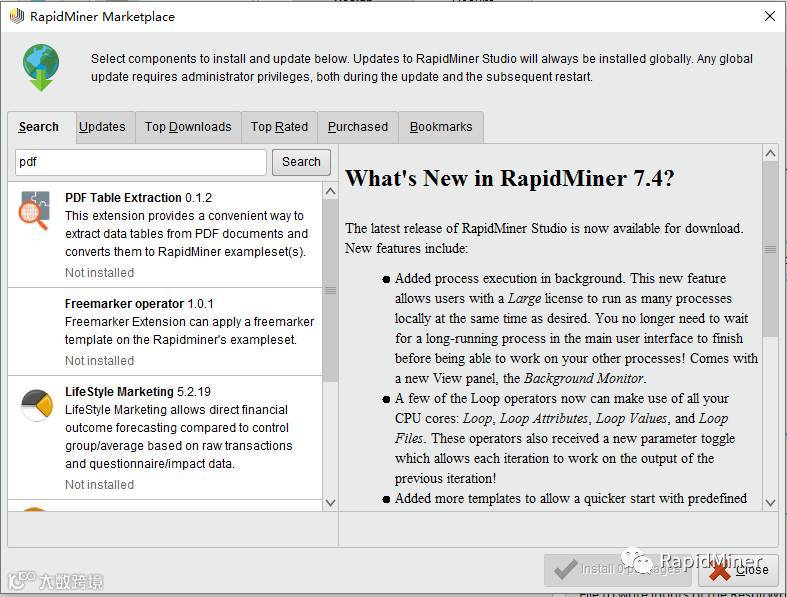Select PDF Table Extraction 0.1.2 title

coord(139,198)
